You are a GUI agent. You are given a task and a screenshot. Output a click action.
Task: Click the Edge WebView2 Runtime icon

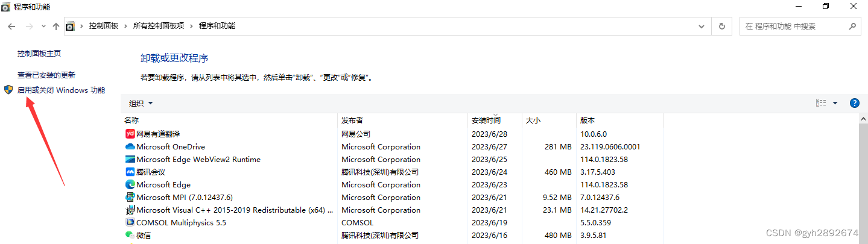[130, 159]
